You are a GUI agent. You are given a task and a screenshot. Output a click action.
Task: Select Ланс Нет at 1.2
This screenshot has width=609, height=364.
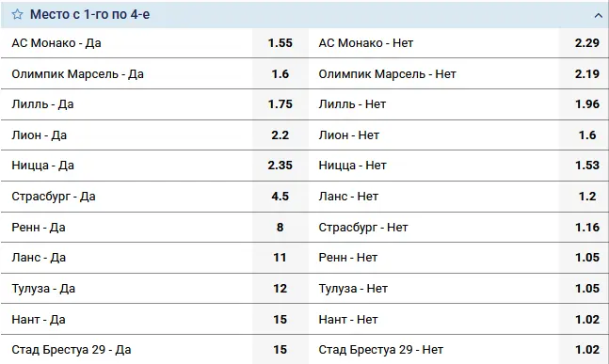(586, 197)
